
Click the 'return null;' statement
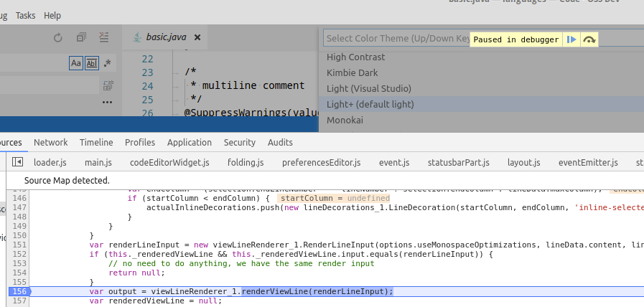(136, 273)
